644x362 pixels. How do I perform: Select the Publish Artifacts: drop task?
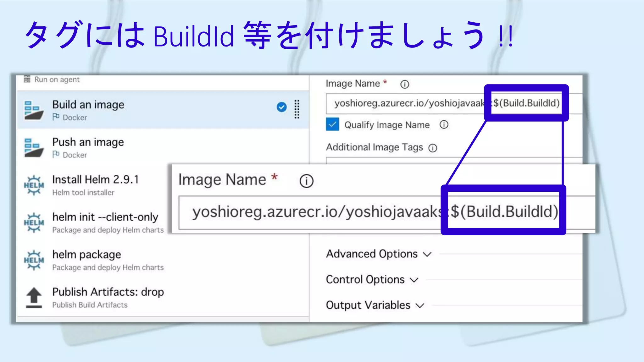point(163,298)
